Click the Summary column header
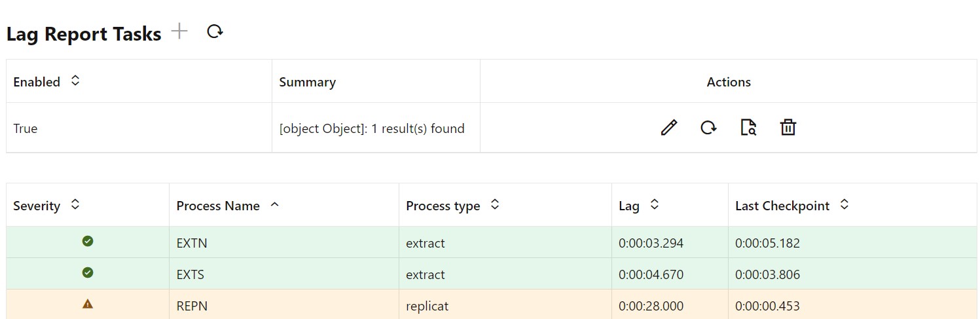Screen dimensions: 980x319 (307, 82)
